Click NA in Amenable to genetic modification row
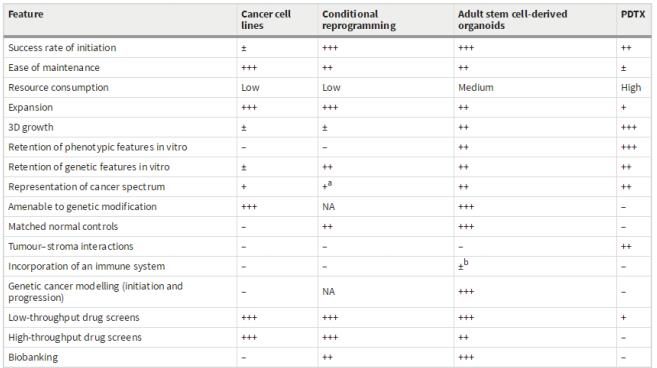The width and height of the screenshot is (657, 368). pos(328,207)
